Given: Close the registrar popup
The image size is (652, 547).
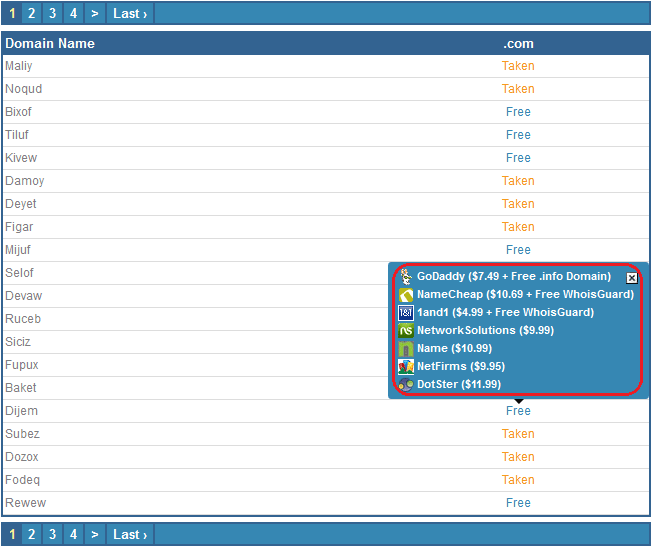Looking at the screenshot, I should coord(631,278).
